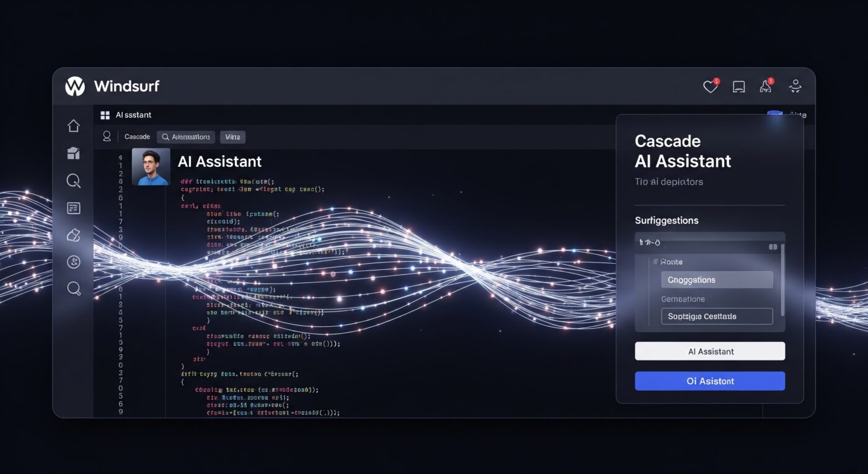The image size is (868, 474).
Task: Click the small icon in the suggestions box header
Action: click(773, 246)
